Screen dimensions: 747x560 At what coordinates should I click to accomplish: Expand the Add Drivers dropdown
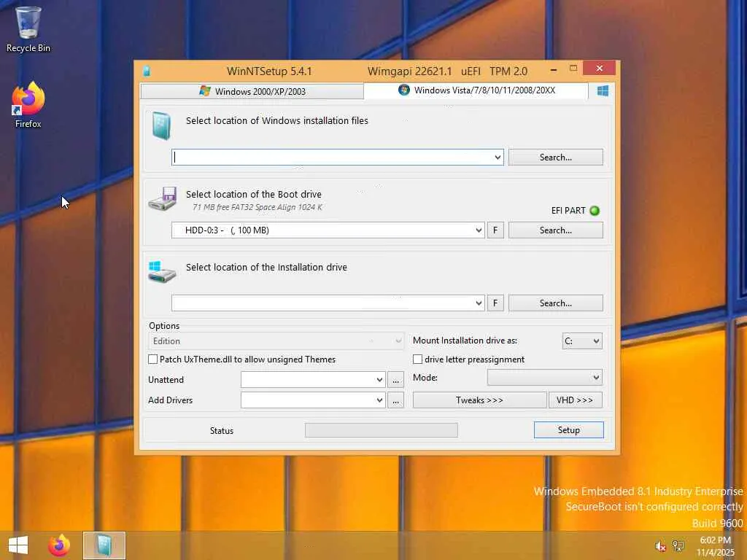tap(379, 400)
